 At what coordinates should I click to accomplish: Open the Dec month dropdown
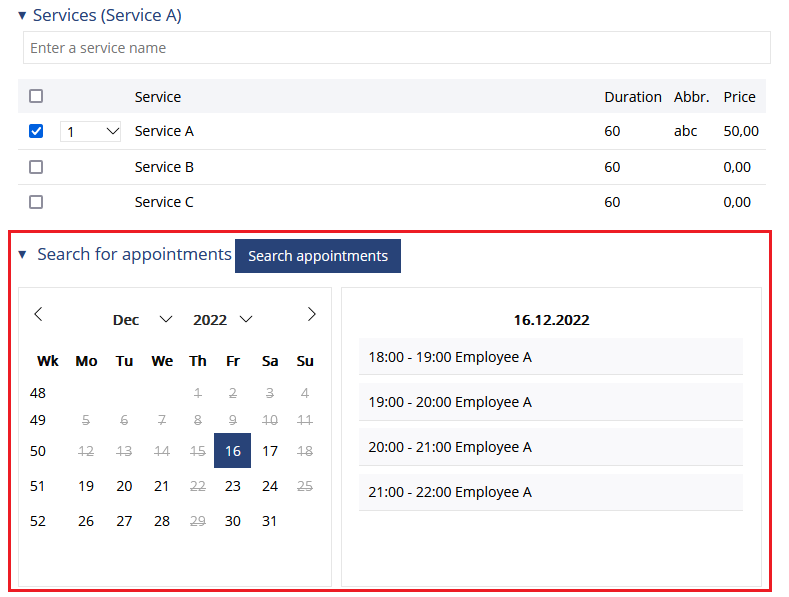[142, 320]
